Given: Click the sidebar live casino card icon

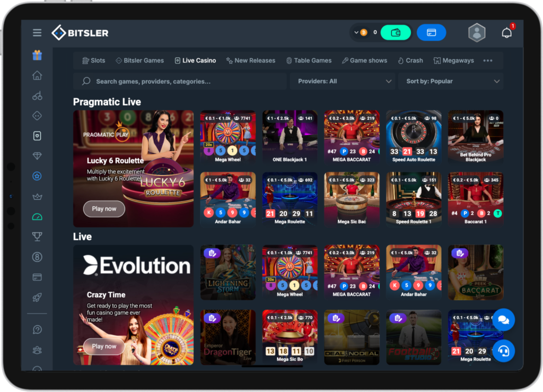Looking at the screenshot, I should [x=37, y=136].
